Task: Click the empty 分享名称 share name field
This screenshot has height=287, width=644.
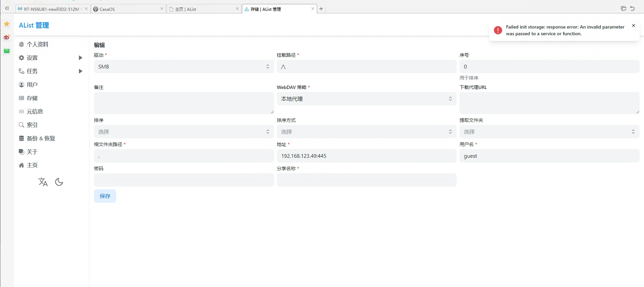Action: click(366, 180)
